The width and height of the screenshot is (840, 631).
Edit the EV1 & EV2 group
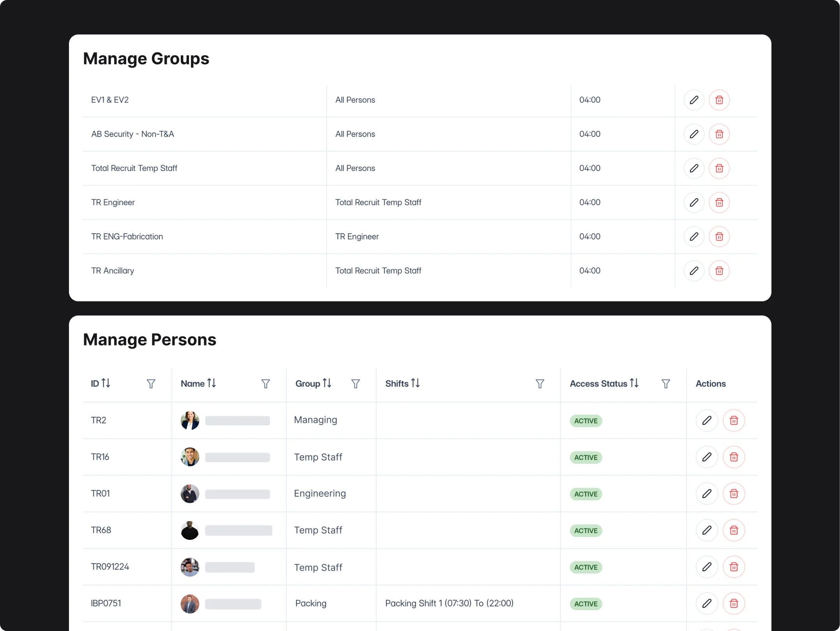pyautogui.click(x=694, y=100)
